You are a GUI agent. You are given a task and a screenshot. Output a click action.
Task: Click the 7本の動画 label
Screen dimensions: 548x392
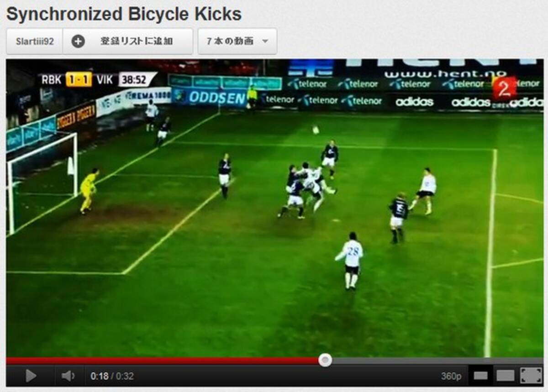click(230, 42)
